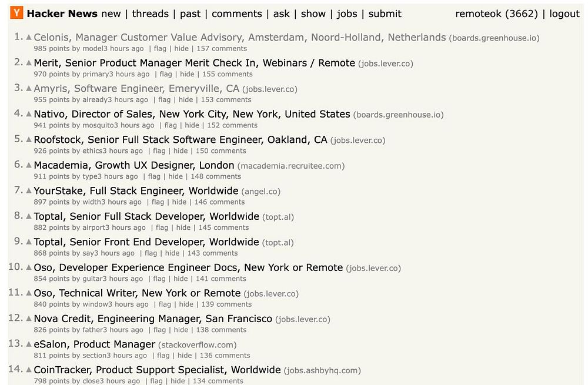Viewport: 588px width, 385px height.
Task: Open the 'new' page in navigation
Action: coord(111,14)
